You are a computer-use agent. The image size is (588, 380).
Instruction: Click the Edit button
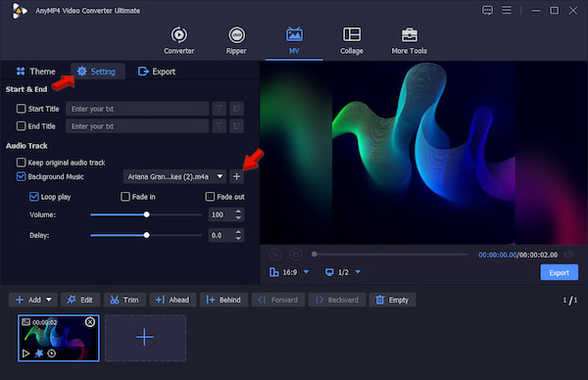(80, 300)
